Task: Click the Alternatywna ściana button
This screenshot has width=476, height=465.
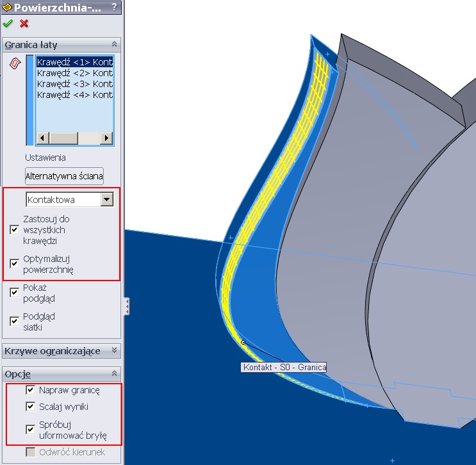Action: (x=64, y=176)
